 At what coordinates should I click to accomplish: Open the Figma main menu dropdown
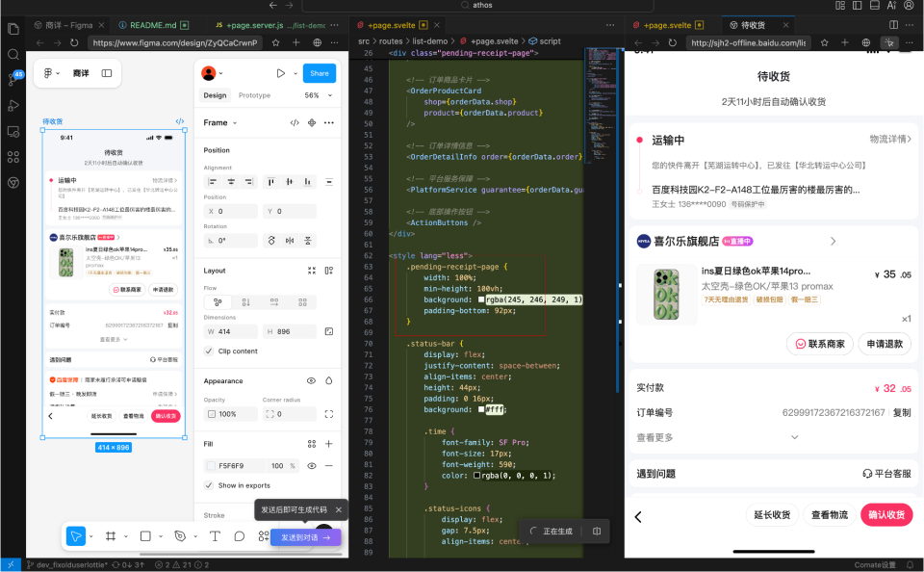click(52, 73)
